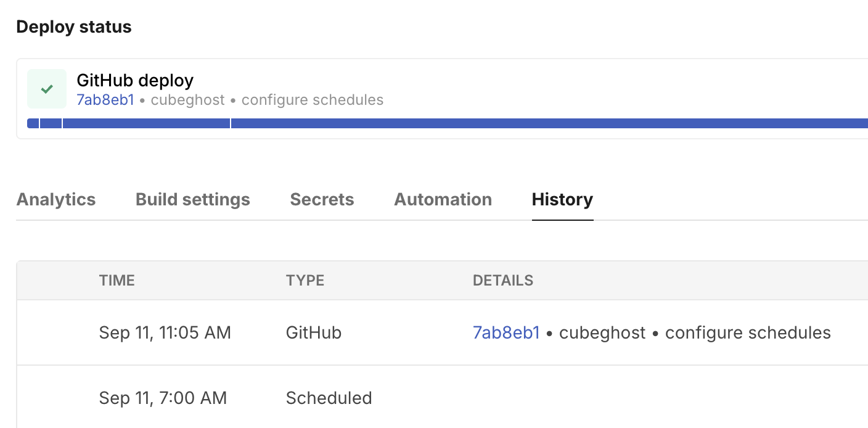Sort the history table by TIME column
The image size is (868, 428).
117,280
